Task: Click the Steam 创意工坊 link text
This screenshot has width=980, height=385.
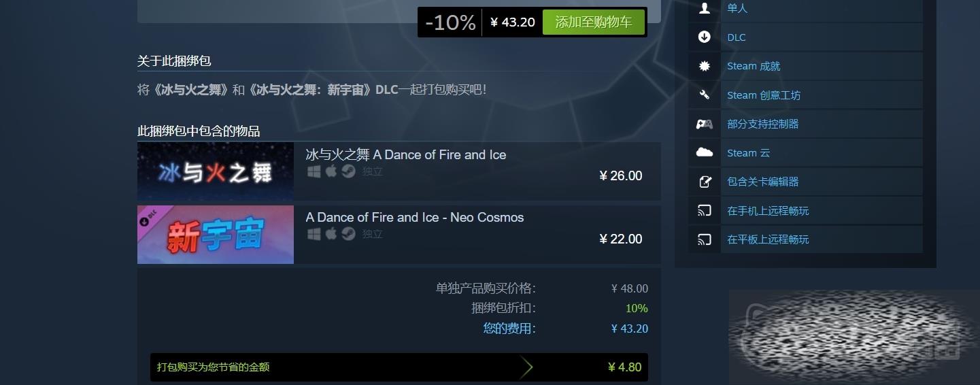Action: point(764,95)
